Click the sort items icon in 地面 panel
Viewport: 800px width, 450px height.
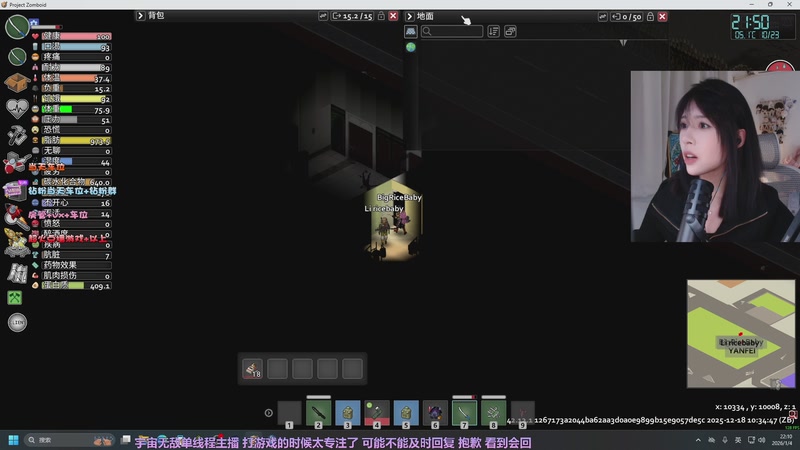pyautogui.click(x=493, y=32)
